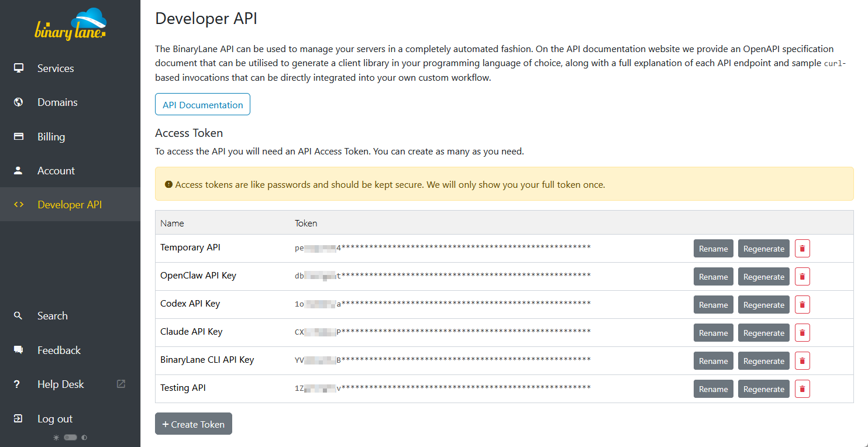Regenerate the Claude API Key
This screenshot has width=868, height=447.
(x=764, y=332)
